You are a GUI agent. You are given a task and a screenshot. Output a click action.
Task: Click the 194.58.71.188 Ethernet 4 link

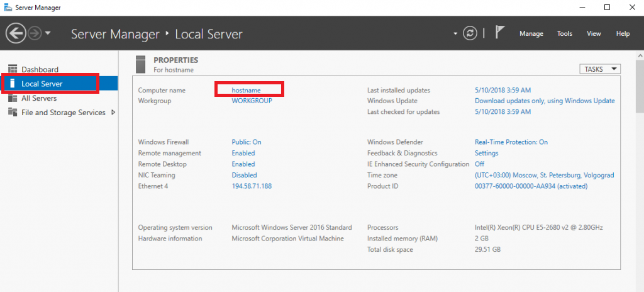pos(252,186)
